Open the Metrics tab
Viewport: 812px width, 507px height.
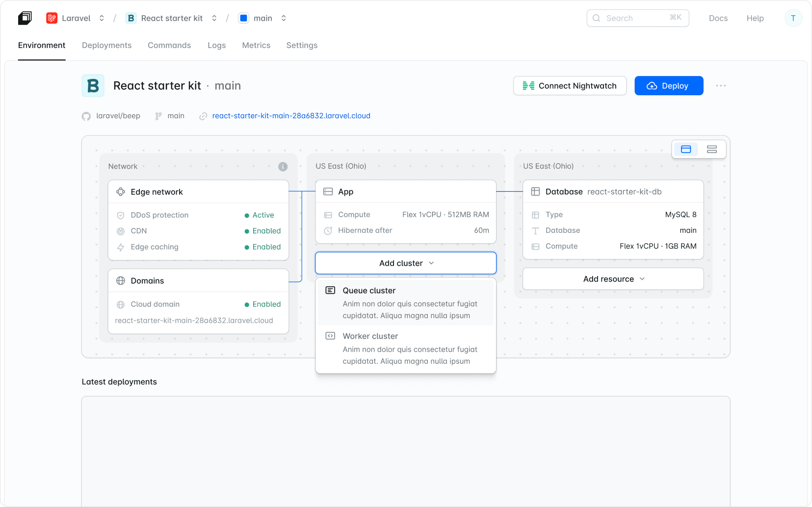point(256,45)
